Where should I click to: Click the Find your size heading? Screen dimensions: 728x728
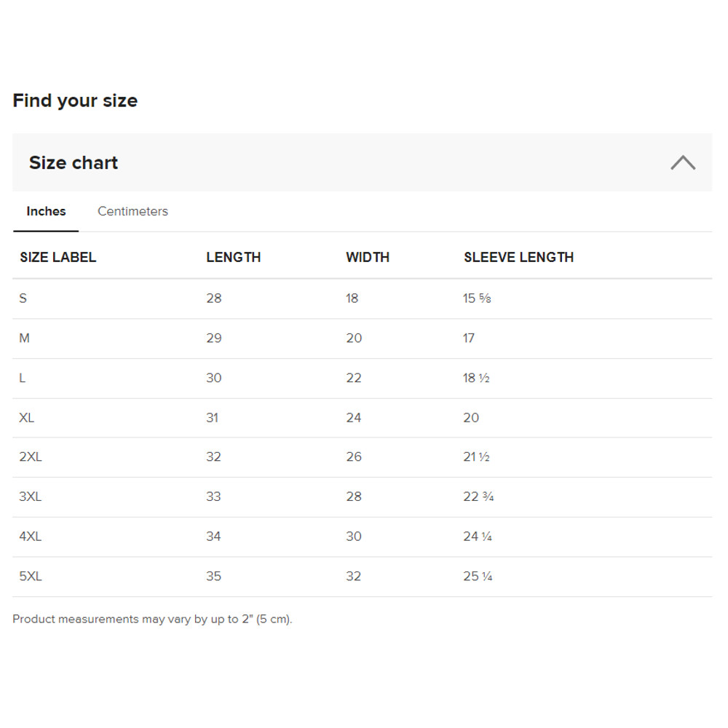point(75,100)
